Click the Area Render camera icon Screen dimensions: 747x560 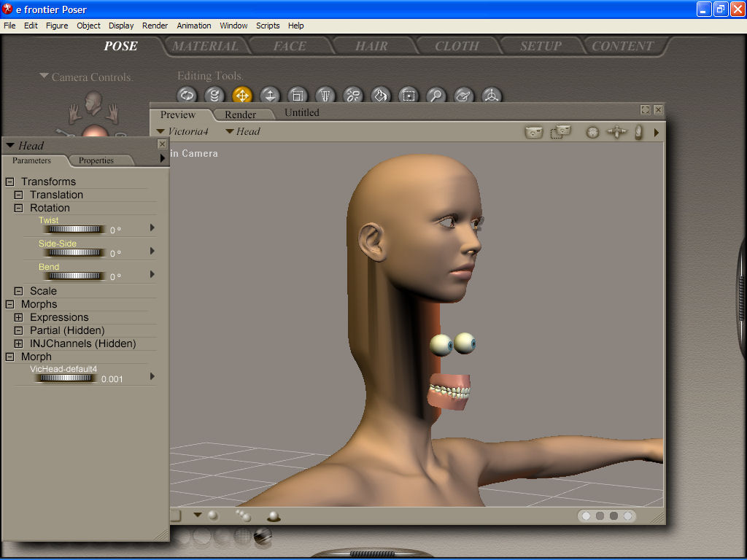point(560,132)
